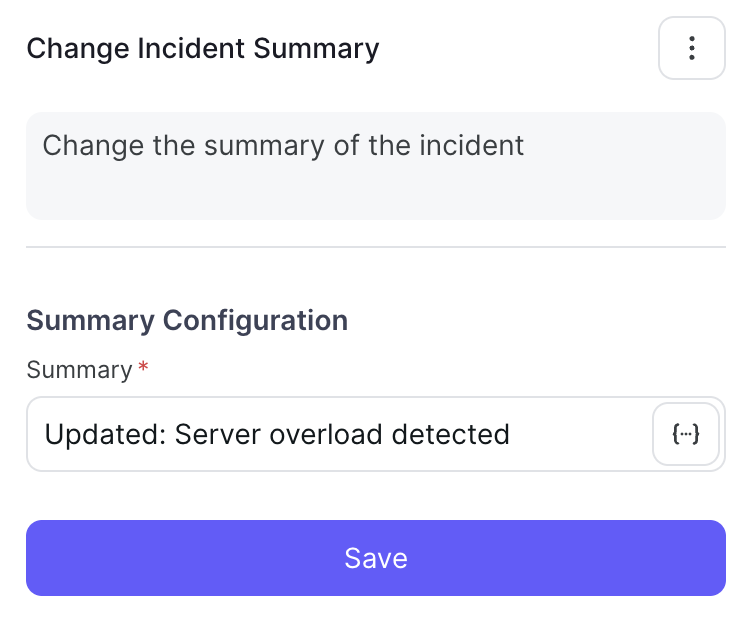Image resolution: width=754 pixels, height=618 pixels.
Task: Click the 'Change the summary of the incident' description box
Action: point(376,166)
